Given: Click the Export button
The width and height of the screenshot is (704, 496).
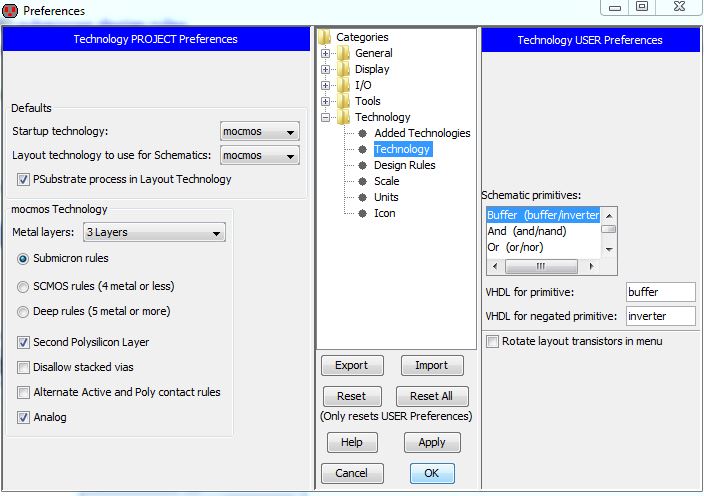Looking at the screenshot, I should pyautogui.click(x=352, y=365).
